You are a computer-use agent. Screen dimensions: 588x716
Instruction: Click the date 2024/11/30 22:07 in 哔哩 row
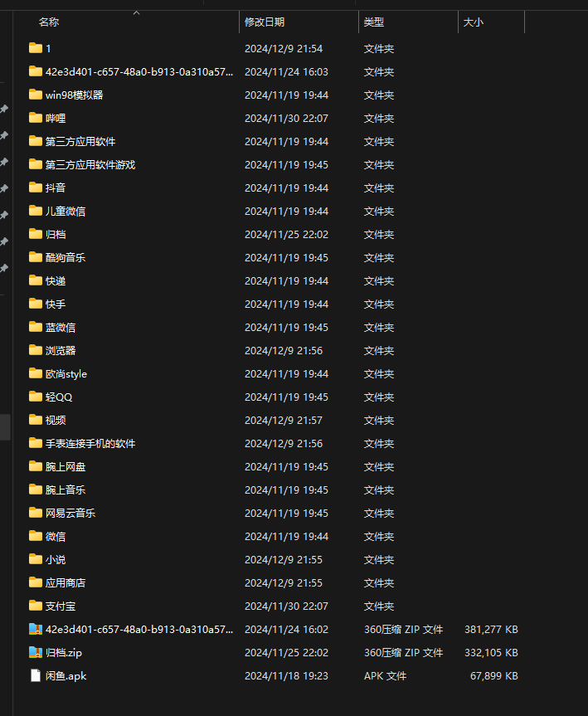[x=286, y=119]
